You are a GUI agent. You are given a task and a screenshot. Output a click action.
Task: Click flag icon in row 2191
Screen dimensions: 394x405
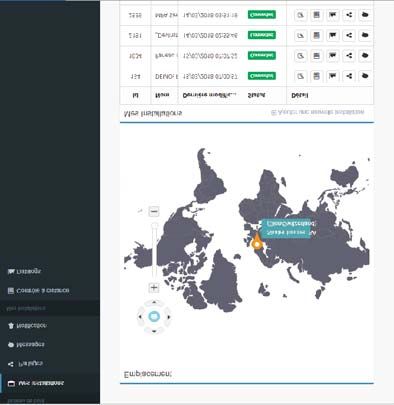(332, 35)
